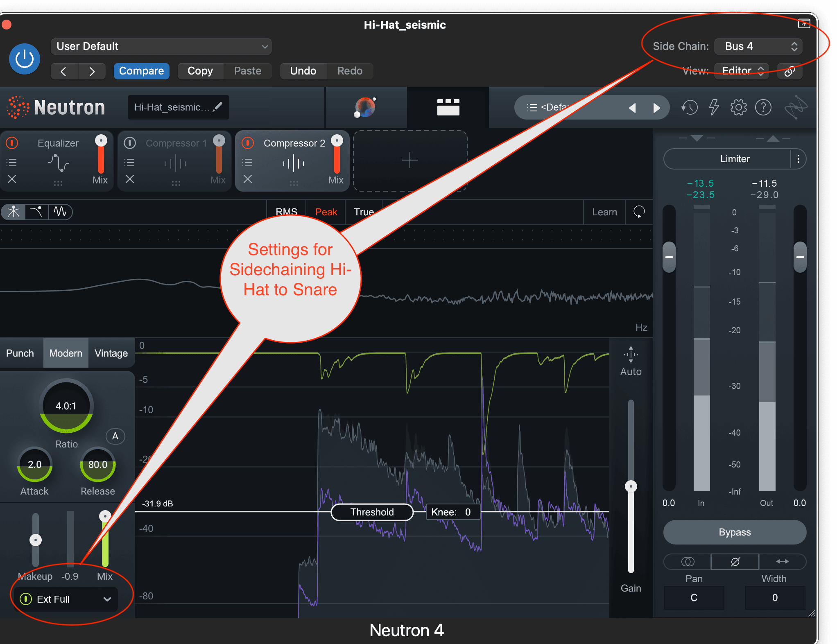Add a new module with plus slot
This screenshot has height=644, width=837.
(x=410, y=160)
